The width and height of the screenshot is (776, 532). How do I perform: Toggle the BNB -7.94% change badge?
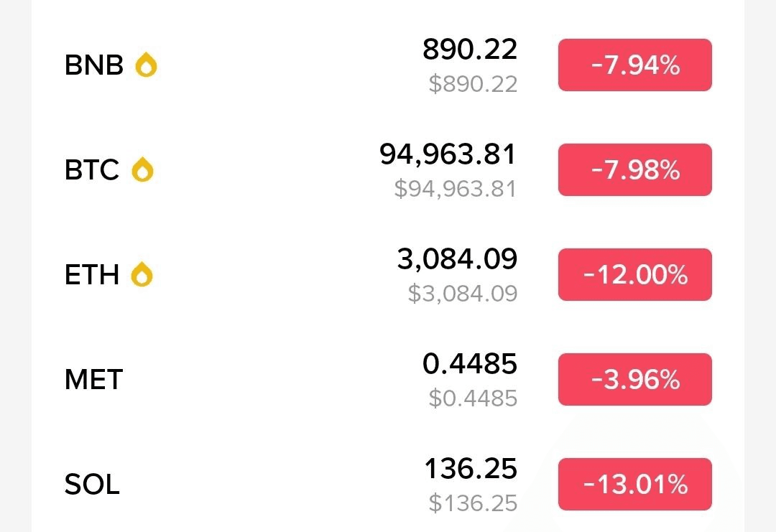(x=634, y=65)
